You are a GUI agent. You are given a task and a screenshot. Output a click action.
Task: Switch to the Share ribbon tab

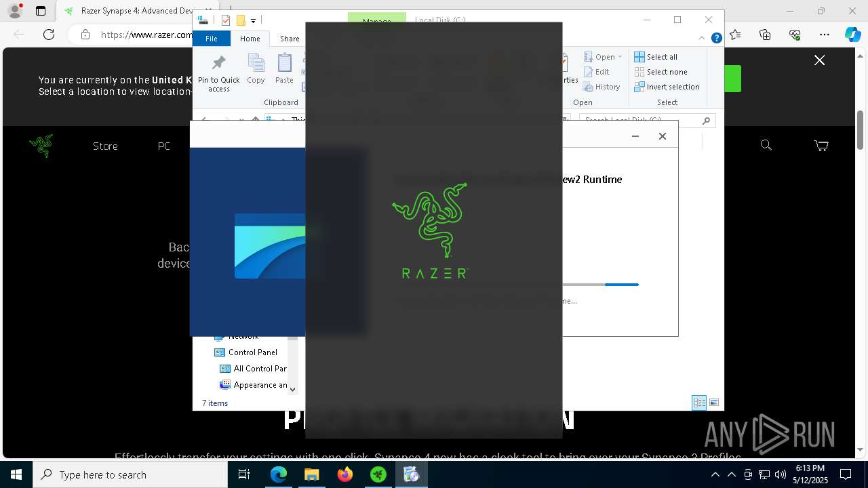pyautogui.click(x=290, y=39)
